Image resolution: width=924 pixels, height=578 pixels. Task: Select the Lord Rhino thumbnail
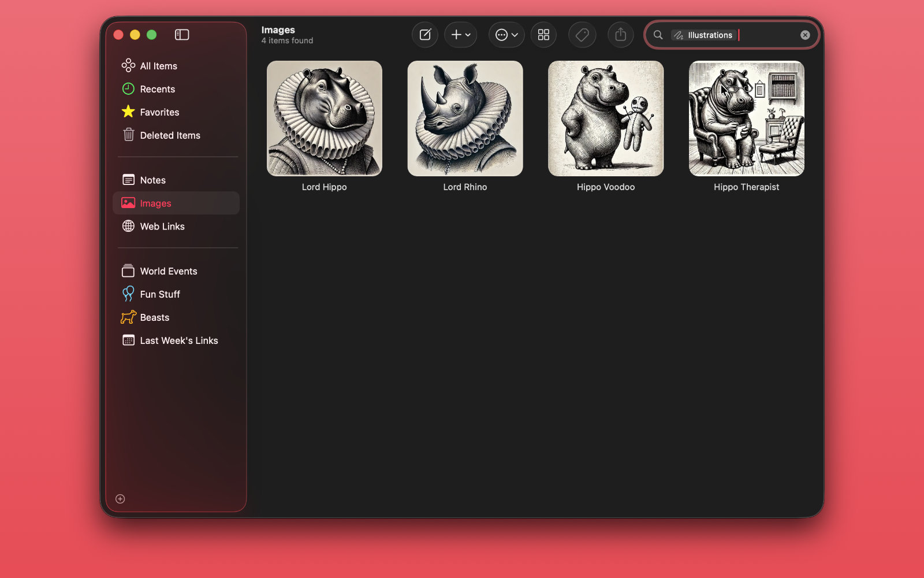[x=465, y=118]
